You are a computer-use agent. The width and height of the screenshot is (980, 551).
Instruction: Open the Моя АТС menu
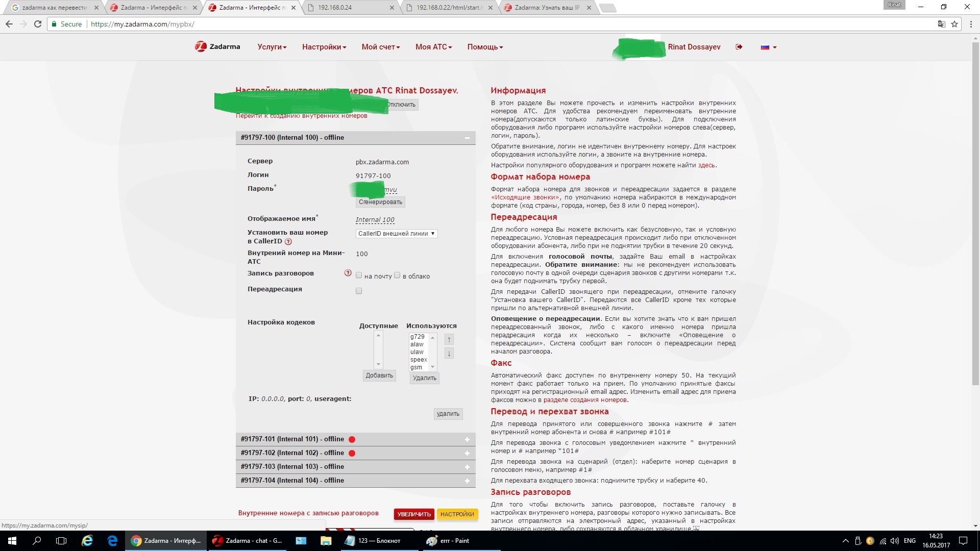point(433,47)
